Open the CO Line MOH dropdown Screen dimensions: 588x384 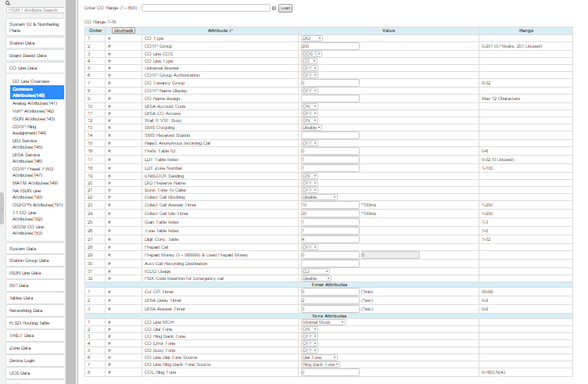click(324, 321)
